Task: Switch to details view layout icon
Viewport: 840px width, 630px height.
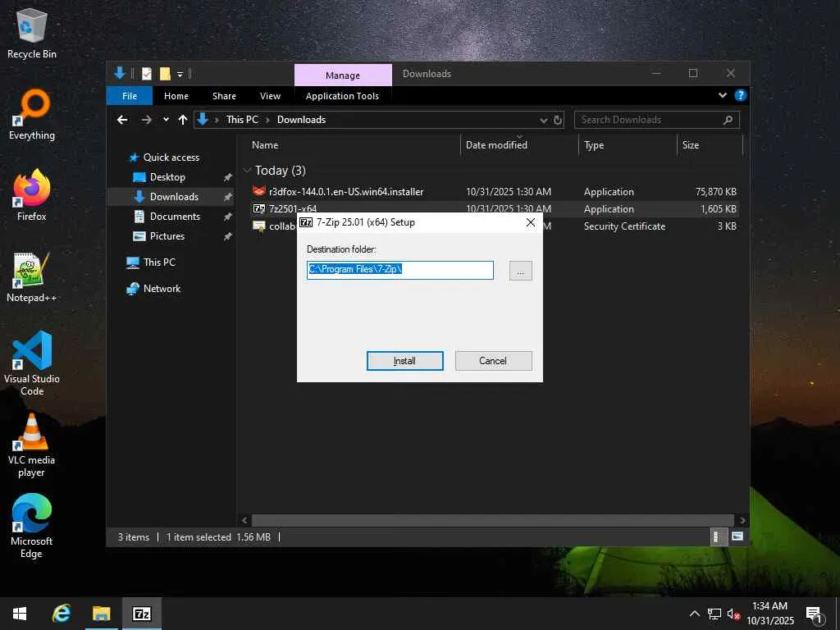Action: (719, 536)
